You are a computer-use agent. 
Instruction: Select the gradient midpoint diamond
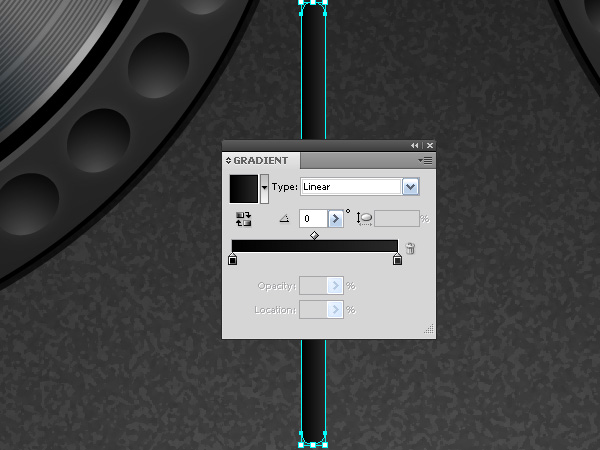coord(315,235)
